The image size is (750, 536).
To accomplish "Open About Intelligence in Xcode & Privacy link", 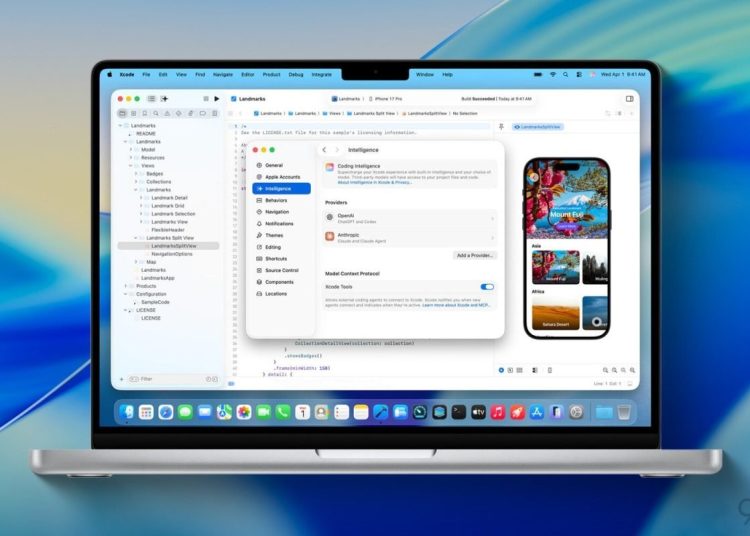I will 374,183.
